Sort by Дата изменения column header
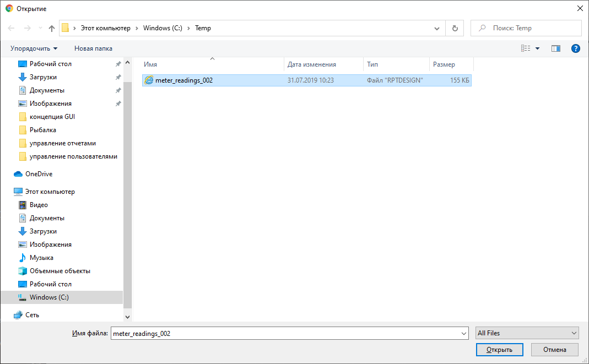Screen dimensions: 589x364 (x=312, y=64)
